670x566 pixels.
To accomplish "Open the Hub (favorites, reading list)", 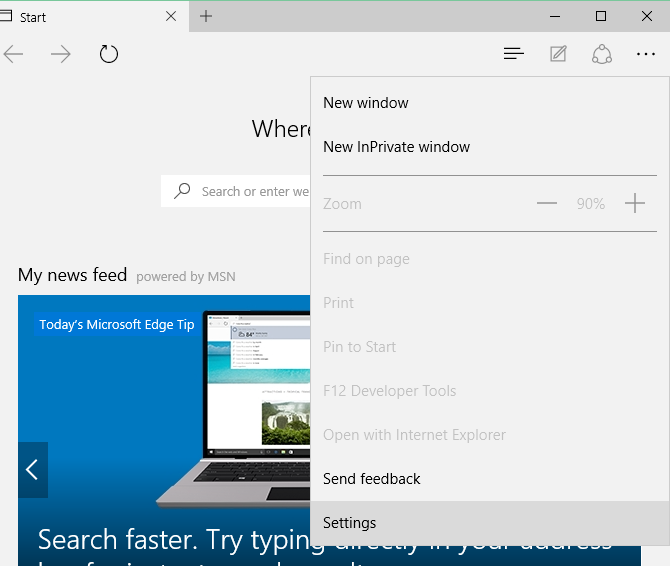I will pyautogui.click(x=514, y=54).
